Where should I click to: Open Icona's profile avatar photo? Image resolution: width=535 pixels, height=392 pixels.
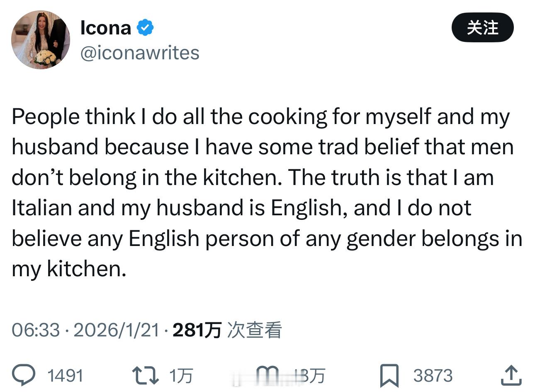coord(41,40)
